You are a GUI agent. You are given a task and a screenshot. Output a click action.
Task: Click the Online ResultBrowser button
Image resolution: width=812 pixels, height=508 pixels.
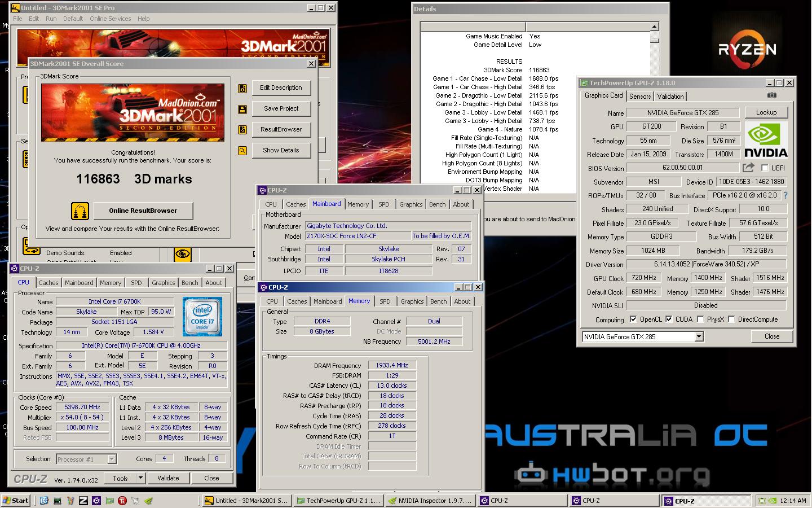[143, 211]
